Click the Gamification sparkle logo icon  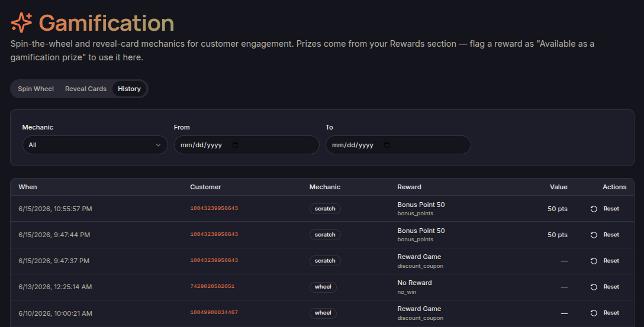(21, 22)
